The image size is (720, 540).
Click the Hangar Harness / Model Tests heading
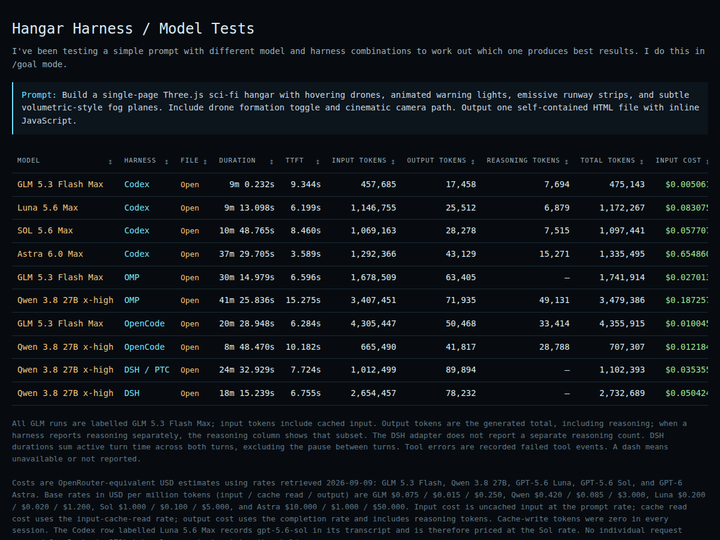click(133, 28)
